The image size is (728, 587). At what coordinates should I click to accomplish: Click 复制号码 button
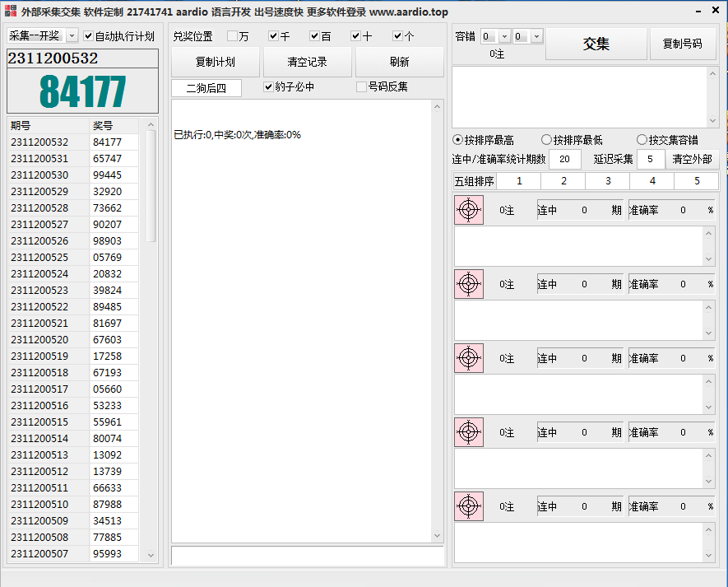(x=683, y=44)
